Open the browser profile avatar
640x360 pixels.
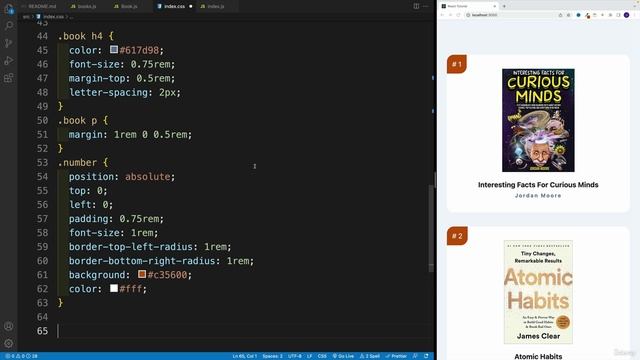[x=627, y=15]
